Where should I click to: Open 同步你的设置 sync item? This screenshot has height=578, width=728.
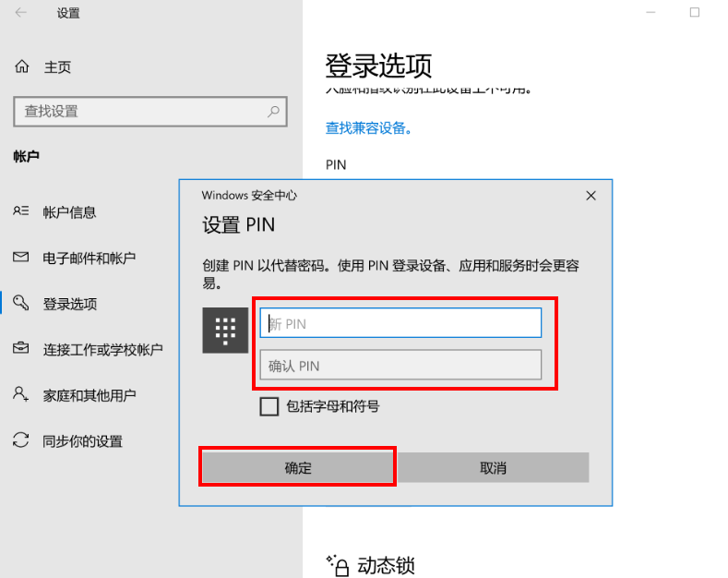coord(82,441)
